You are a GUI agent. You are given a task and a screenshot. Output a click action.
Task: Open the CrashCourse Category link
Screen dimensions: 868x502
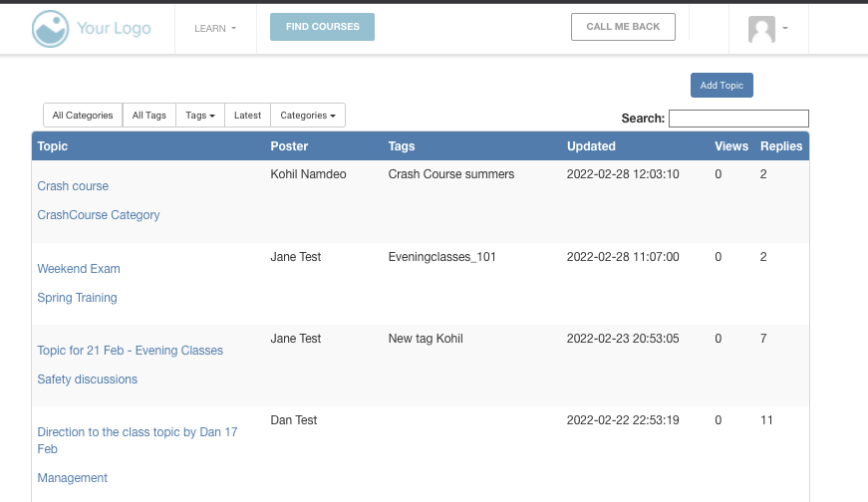pos(99,215)
